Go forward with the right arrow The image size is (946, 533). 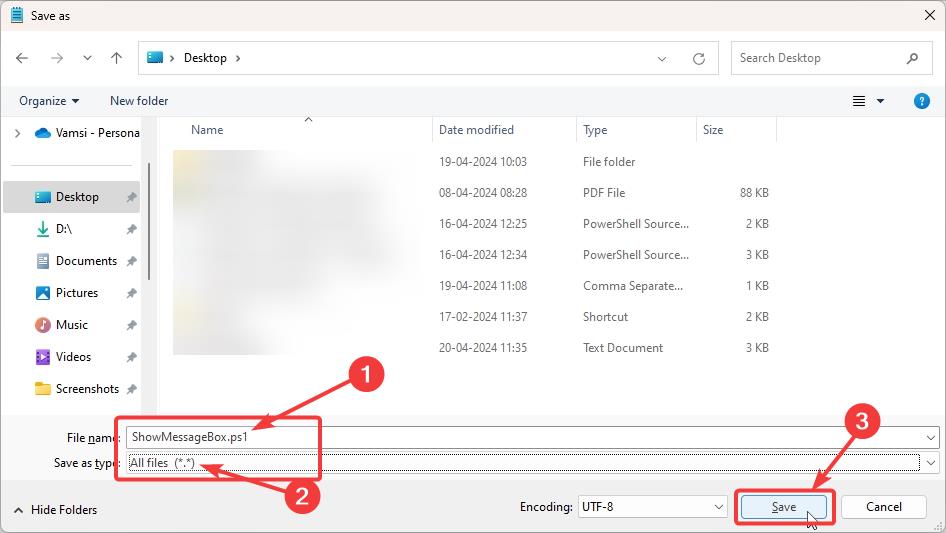57,58
